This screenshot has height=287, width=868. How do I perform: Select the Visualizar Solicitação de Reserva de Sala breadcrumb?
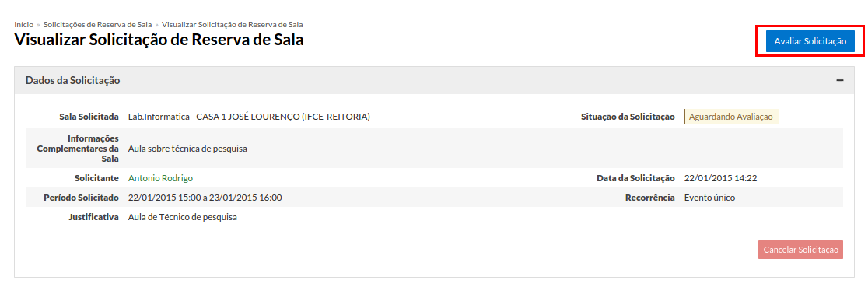[x=233, y=25]
